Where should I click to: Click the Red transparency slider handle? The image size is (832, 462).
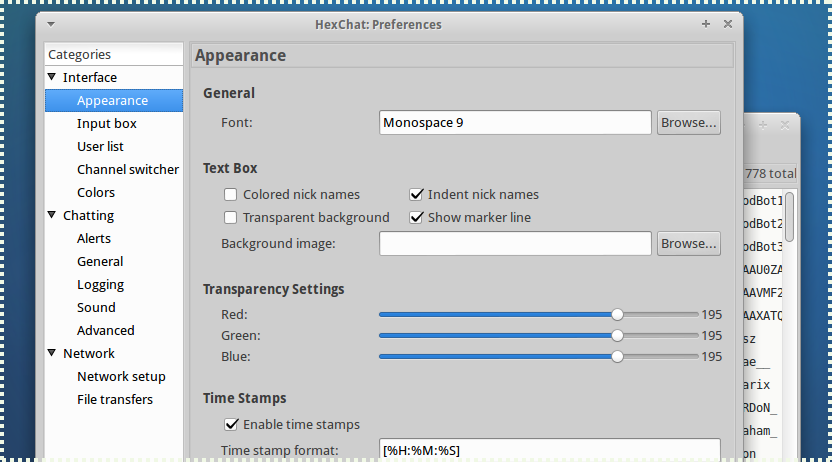[617, 314]
